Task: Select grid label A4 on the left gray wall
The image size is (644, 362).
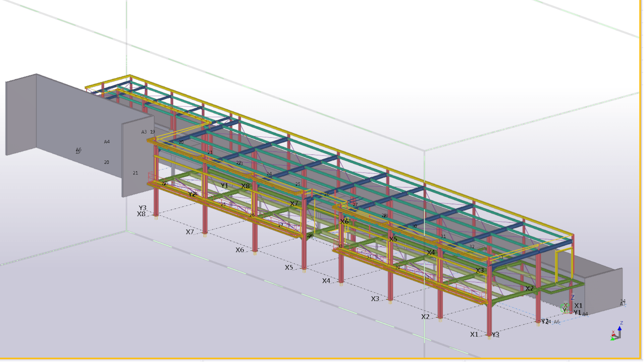Action: pyautogui.click(x=107, y=142)
